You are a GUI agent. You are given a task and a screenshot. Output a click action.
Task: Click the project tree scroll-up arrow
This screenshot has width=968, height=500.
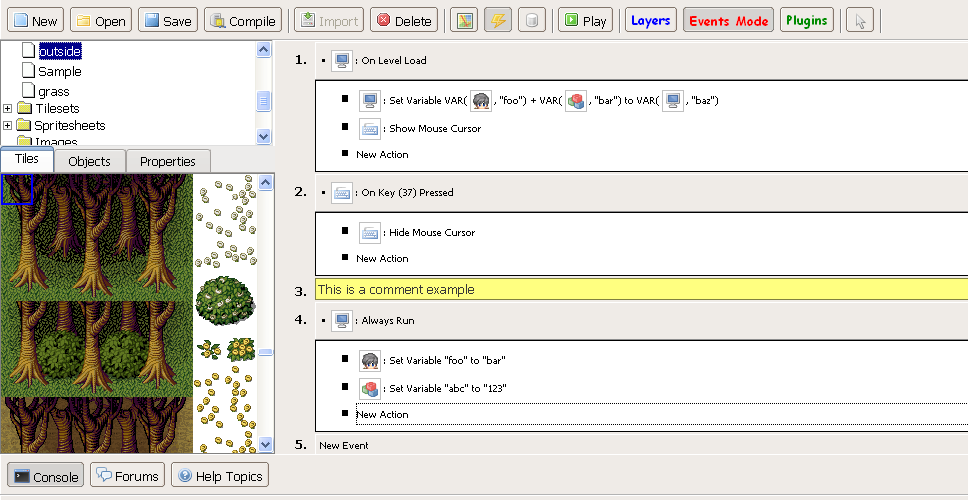tap(264, 50)
